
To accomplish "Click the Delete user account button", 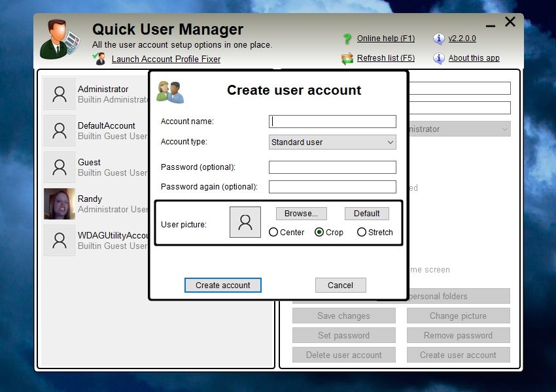I will (x=343, y=355).
